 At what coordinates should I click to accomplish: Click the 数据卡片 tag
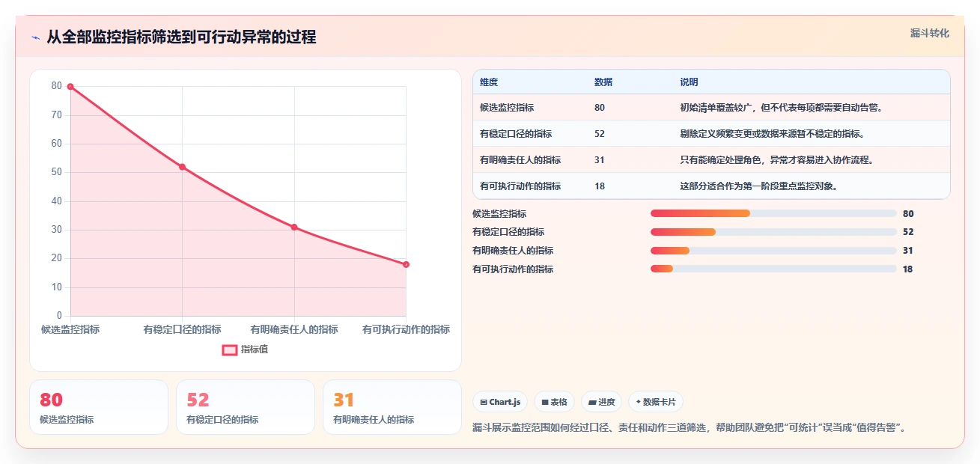coord(655,402)
